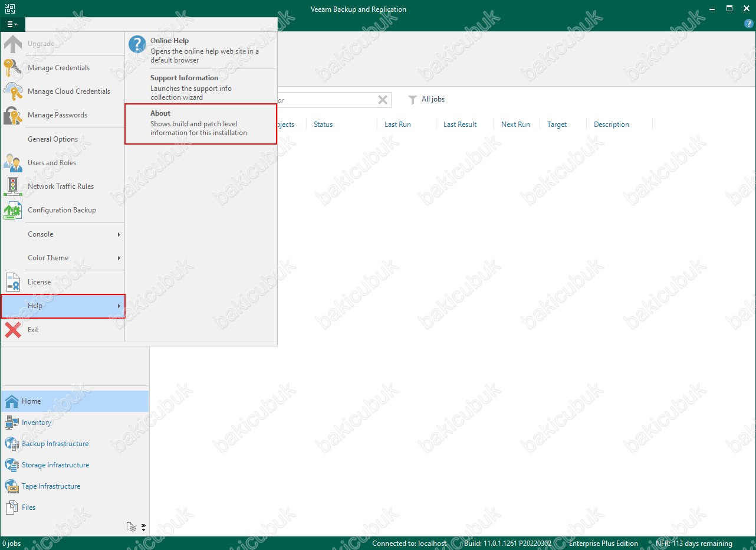This screenshot has width=756, height=550.
Task: Click the Manage Passwords lock icon
Action: 13,115
